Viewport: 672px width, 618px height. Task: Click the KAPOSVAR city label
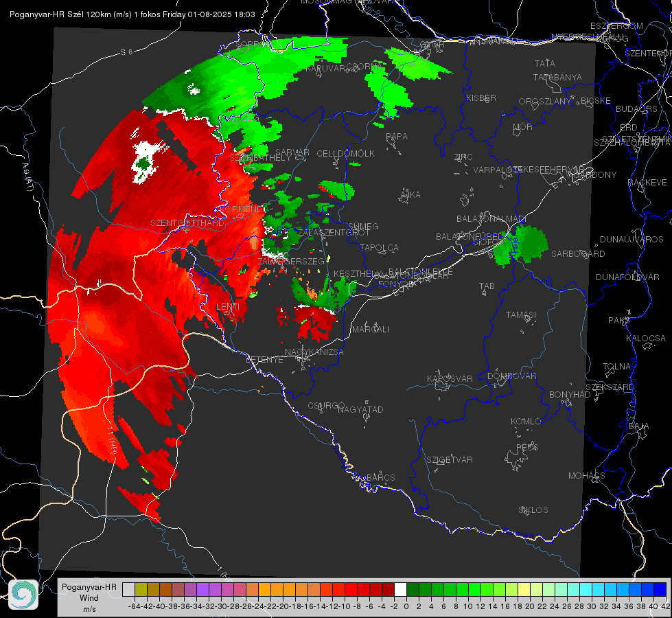tap(450, 378)
